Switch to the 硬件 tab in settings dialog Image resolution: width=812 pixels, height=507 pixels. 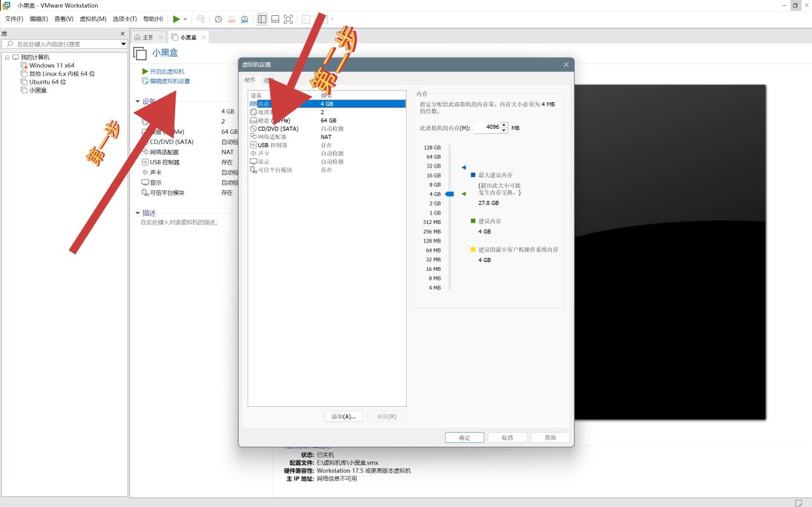click(x=250, y=80)
